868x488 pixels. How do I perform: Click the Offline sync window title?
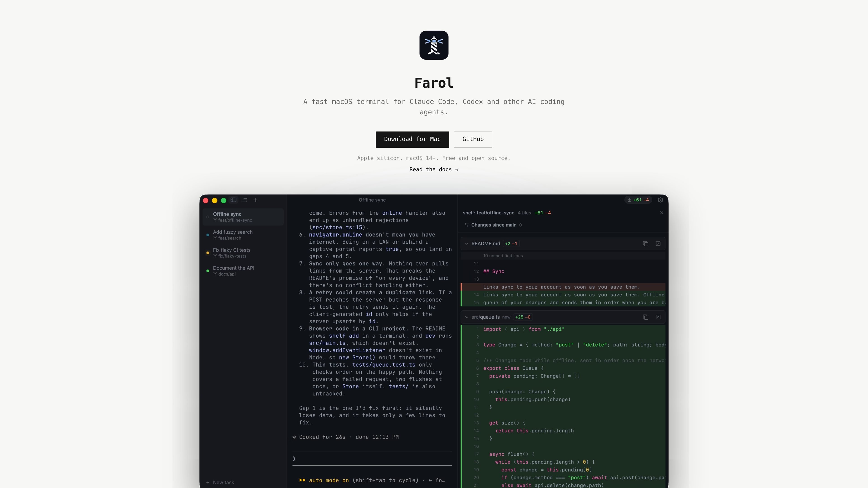click(x=372, y=200)
